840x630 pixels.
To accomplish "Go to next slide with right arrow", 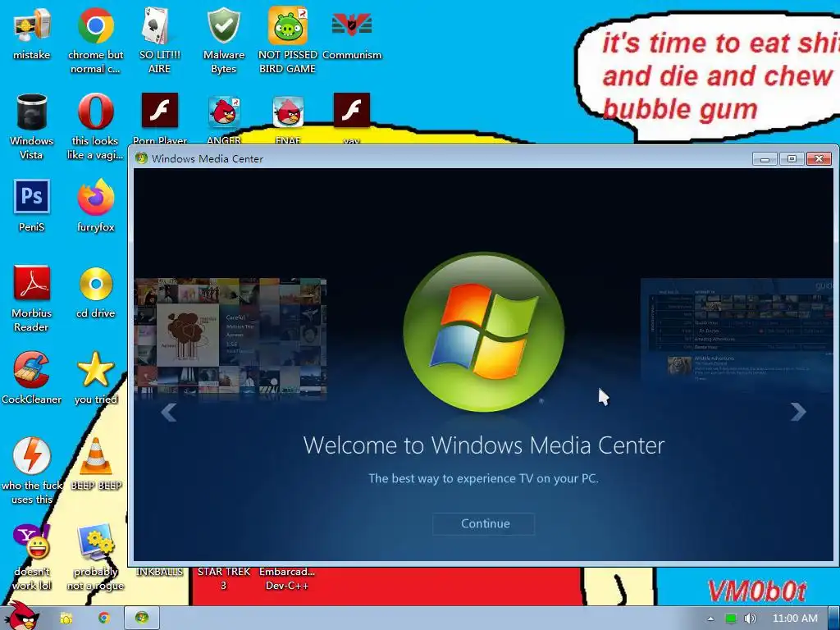I will click(x=797, y=412).
